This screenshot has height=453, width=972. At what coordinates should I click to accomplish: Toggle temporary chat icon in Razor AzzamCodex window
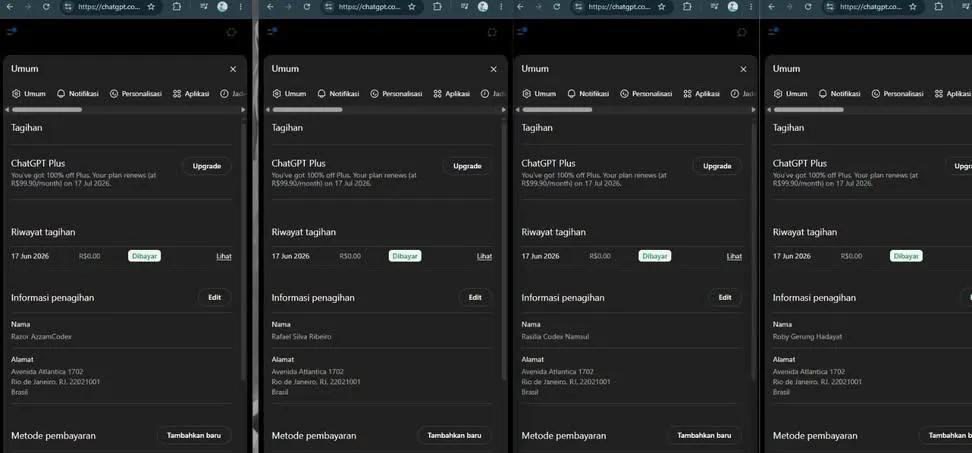pos(231,32)
